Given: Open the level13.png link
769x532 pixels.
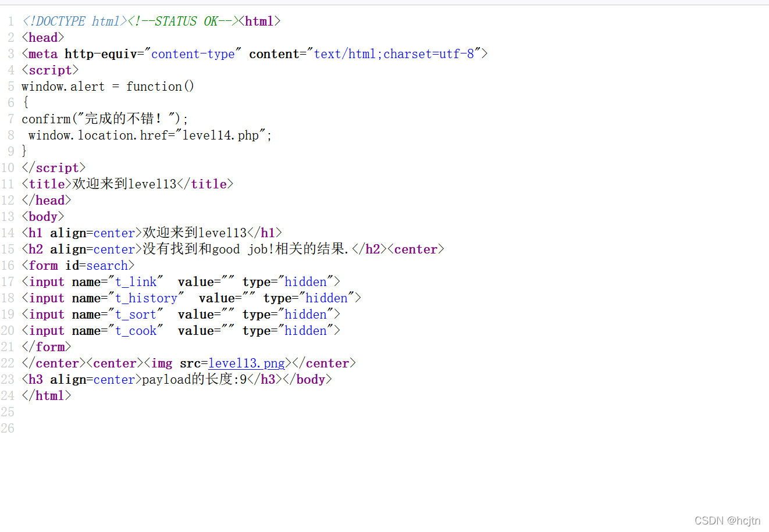Looking at the screenshot, I should [247, 363].
